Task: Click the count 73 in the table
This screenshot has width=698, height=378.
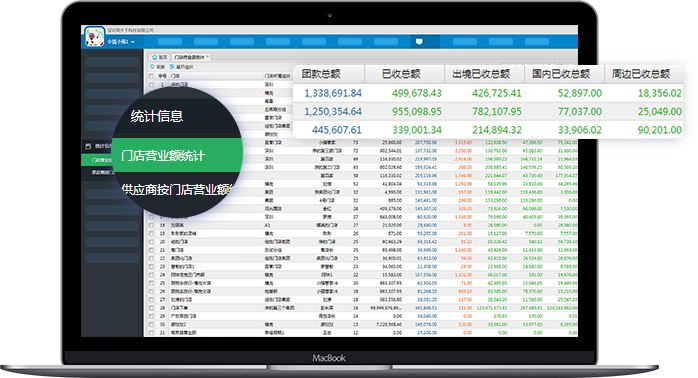Action: coord(355,142)
